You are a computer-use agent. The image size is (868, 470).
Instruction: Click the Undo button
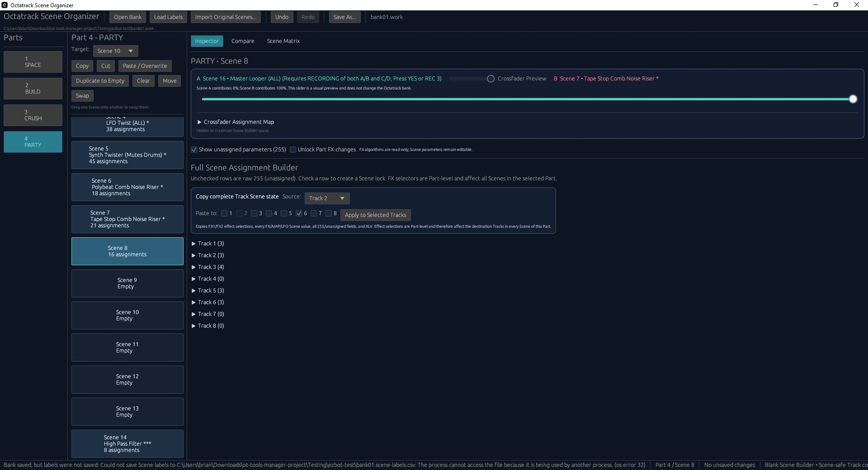click(282, 17)
